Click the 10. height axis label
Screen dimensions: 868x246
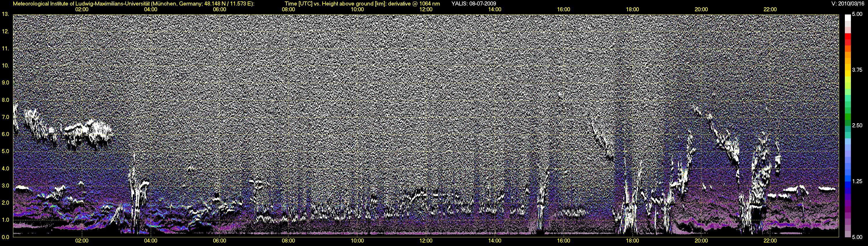5,65
